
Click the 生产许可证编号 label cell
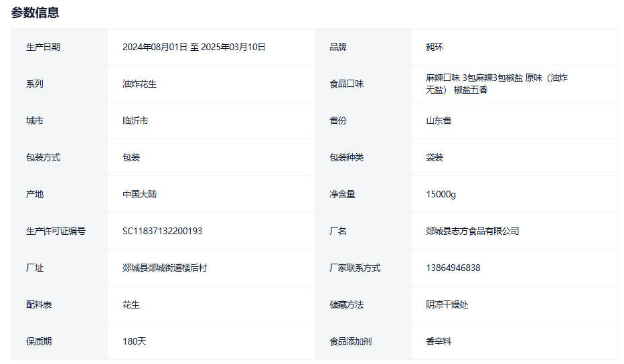click(56, 231)
